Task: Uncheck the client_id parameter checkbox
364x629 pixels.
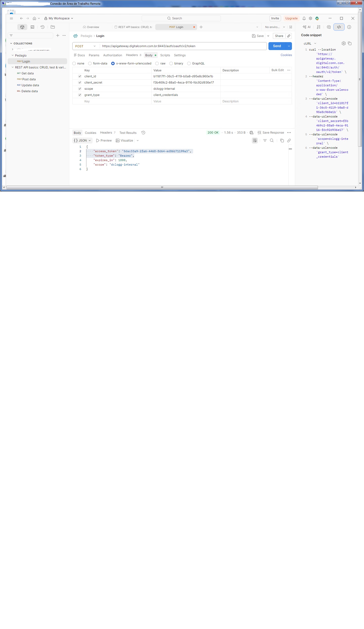Action: click(x=80, y=76)
